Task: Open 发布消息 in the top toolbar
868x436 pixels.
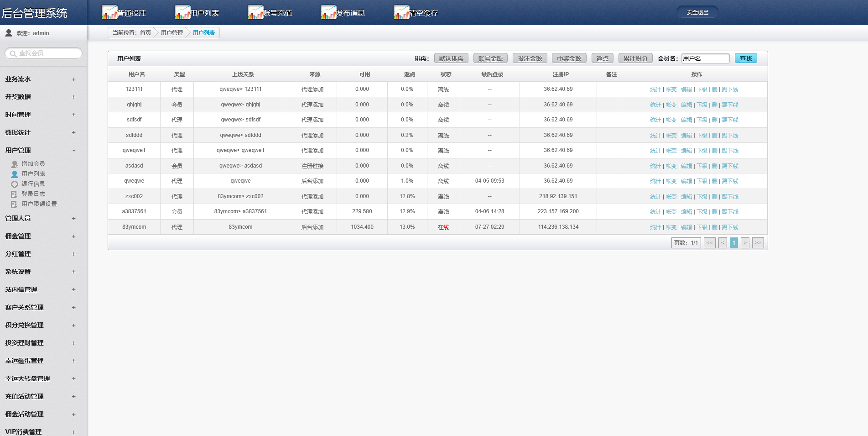Action: point(350,13)
